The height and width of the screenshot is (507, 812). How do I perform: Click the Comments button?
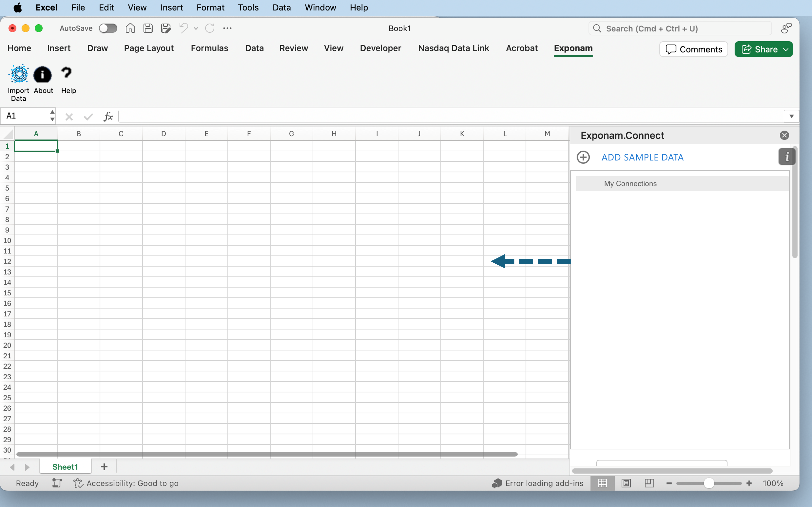(x=694, y=49)
